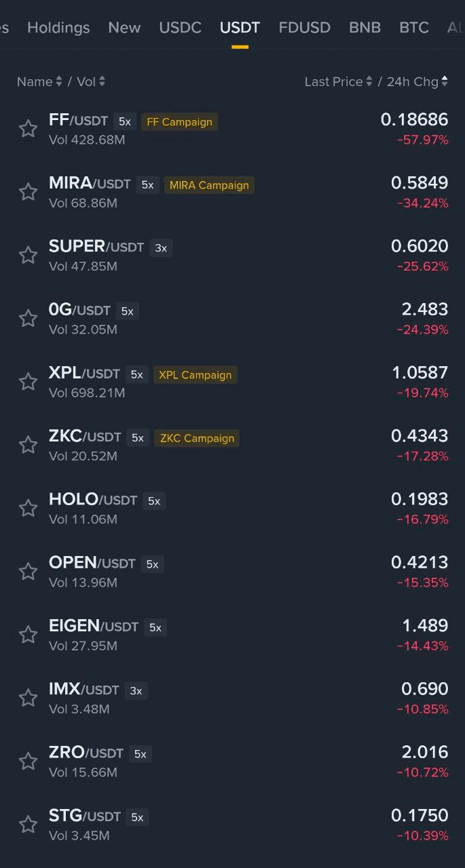
Task: Favorite IMX/USDT using star icon
Action: (28, 698)
